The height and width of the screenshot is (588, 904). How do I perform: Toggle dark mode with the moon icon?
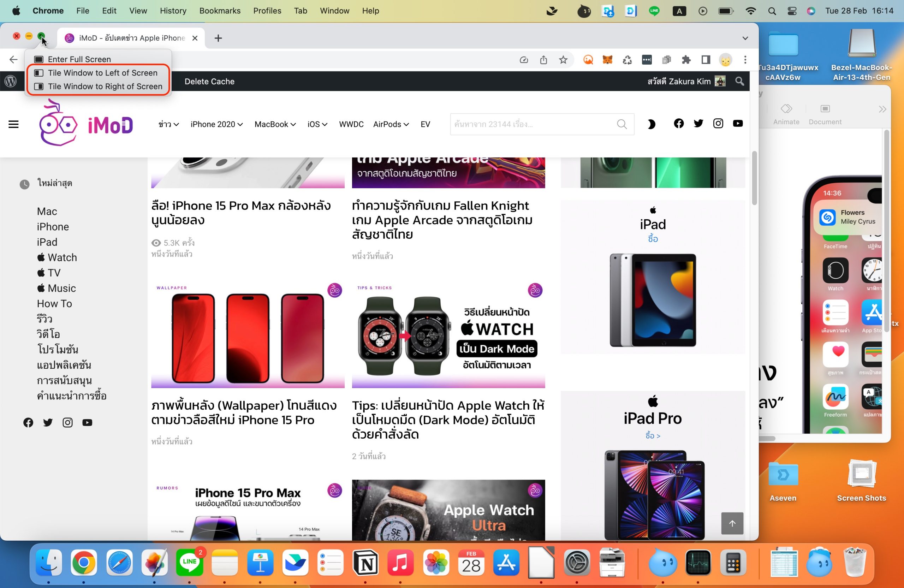(x=651, y=124)
